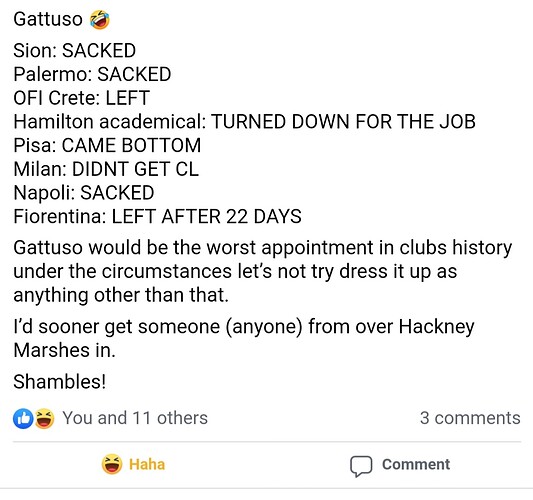Click the 'Sion: SACKED' line
533x500 pixels.
click(x=75, y=50)
